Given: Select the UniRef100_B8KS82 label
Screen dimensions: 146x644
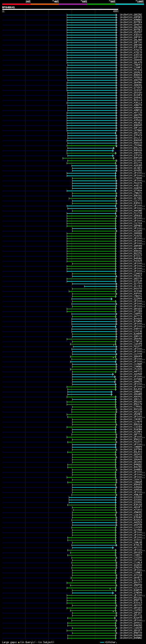Looking at the screenshot, I should click(x=131, y=196).
